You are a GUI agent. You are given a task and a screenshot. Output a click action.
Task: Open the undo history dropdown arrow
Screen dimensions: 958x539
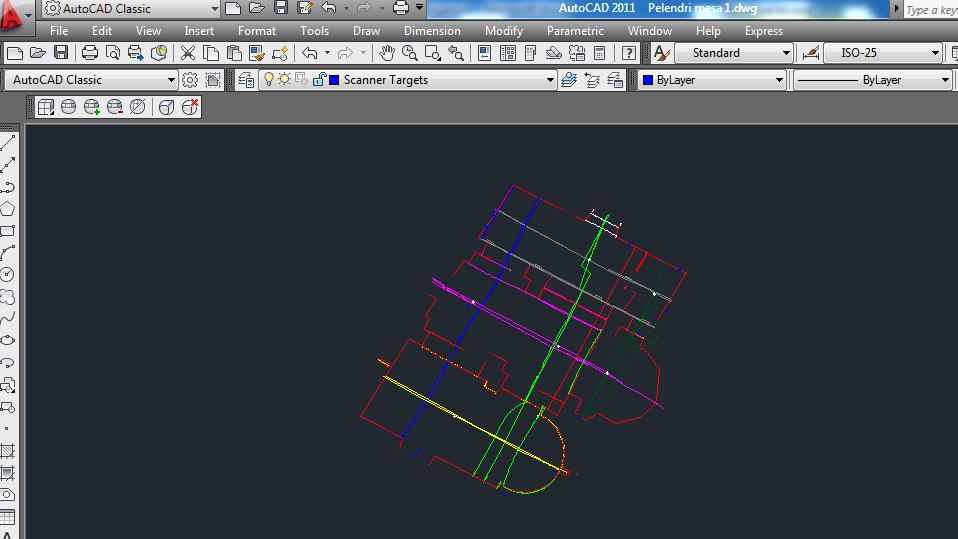tap(327, 53)
